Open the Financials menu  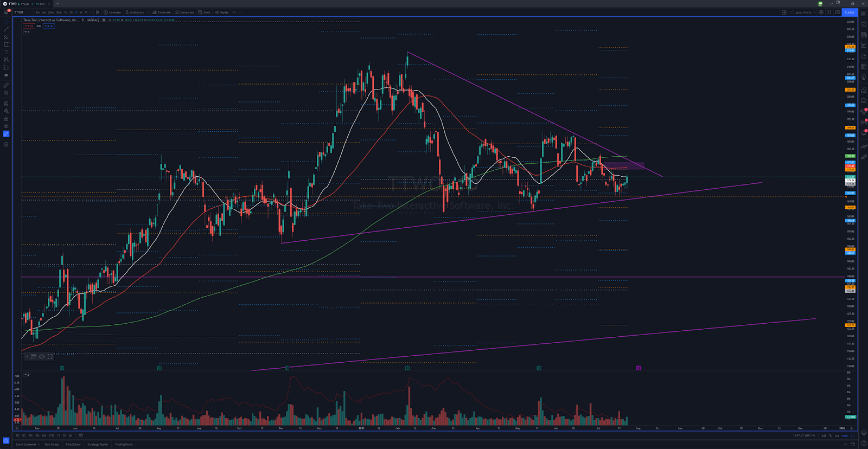[162, 12]
